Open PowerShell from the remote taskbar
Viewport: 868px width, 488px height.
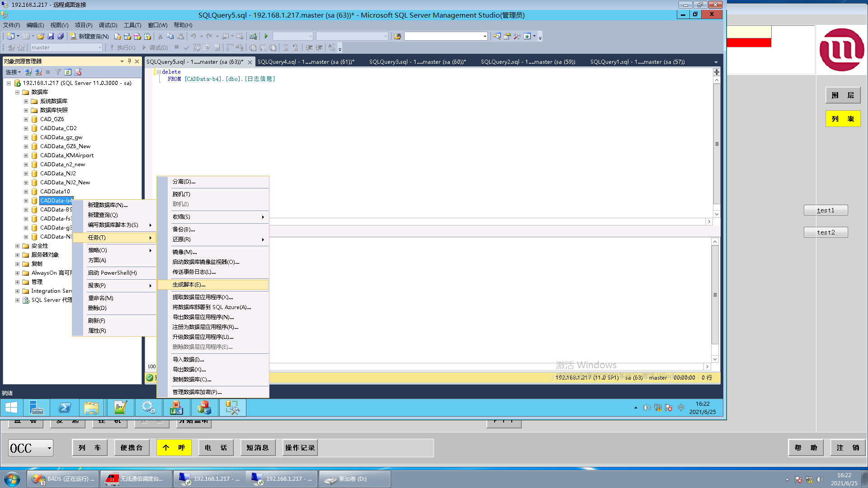65,408
